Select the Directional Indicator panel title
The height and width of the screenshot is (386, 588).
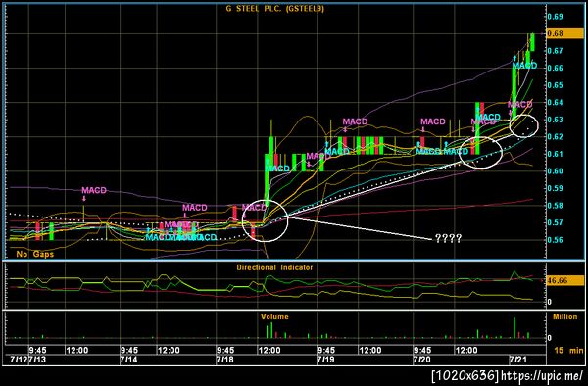274,267
